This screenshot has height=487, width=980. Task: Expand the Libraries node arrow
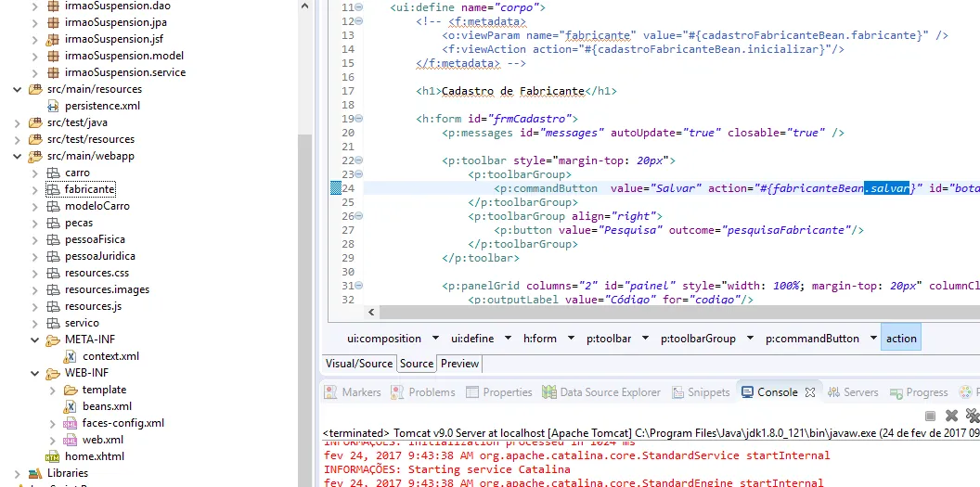pos(18,473)
